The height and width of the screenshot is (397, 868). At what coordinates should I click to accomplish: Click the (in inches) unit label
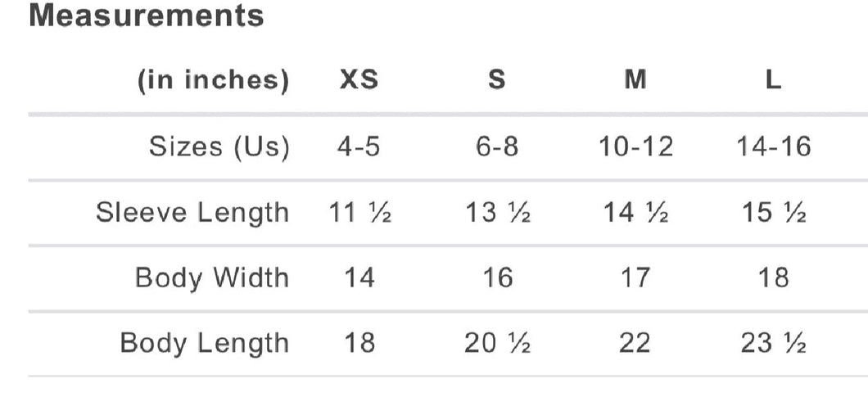pyautogui.click(x=213, y=80)
